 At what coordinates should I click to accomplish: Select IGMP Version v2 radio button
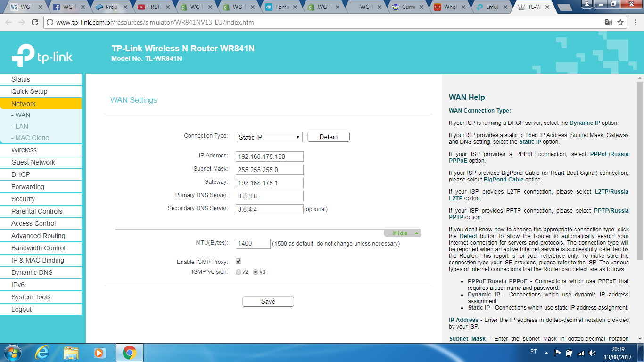point(239,272)
